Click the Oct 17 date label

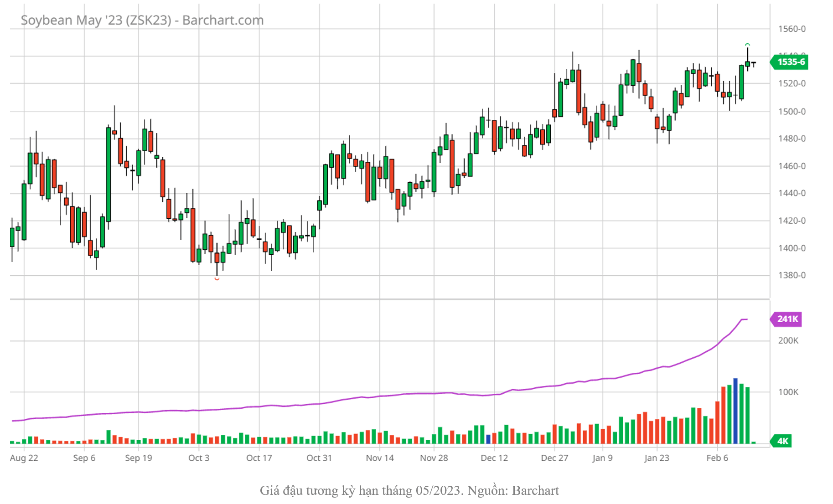coord(259,458)
